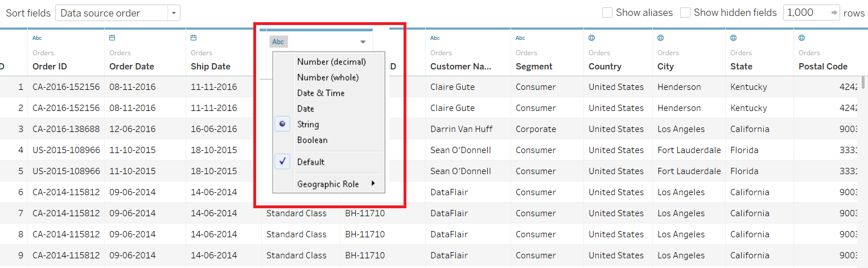Click the calendar type icon above Order Date
This screenshot has width=868, height=268.
112,38
